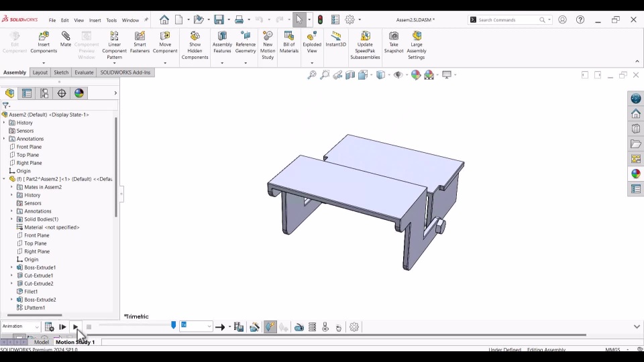Play the animation
644x362 pixels.
75,327
